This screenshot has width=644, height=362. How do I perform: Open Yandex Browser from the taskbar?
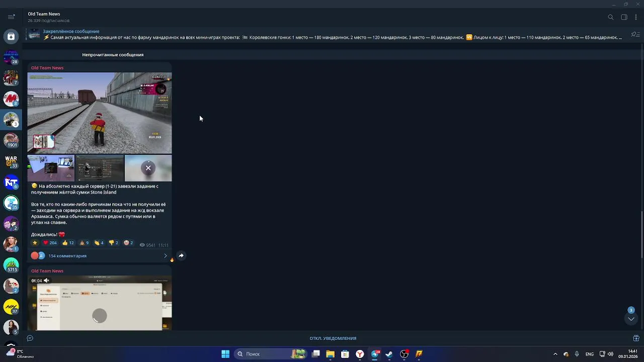pos(360,354)
